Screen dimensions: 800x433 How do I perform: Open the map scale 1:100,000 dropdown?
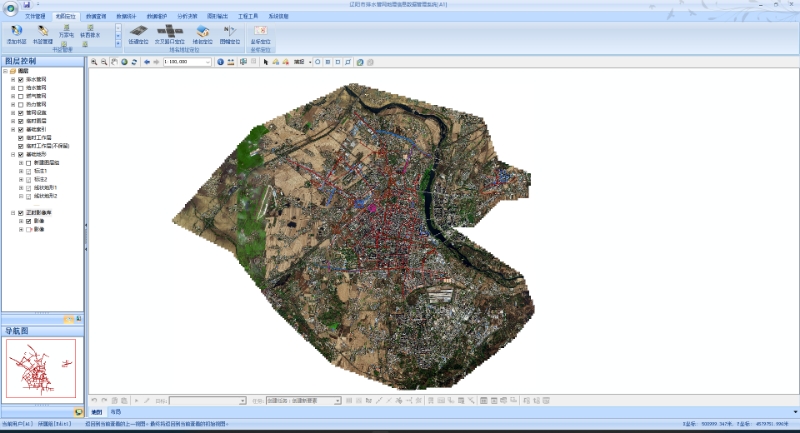(x=208, y=62)
